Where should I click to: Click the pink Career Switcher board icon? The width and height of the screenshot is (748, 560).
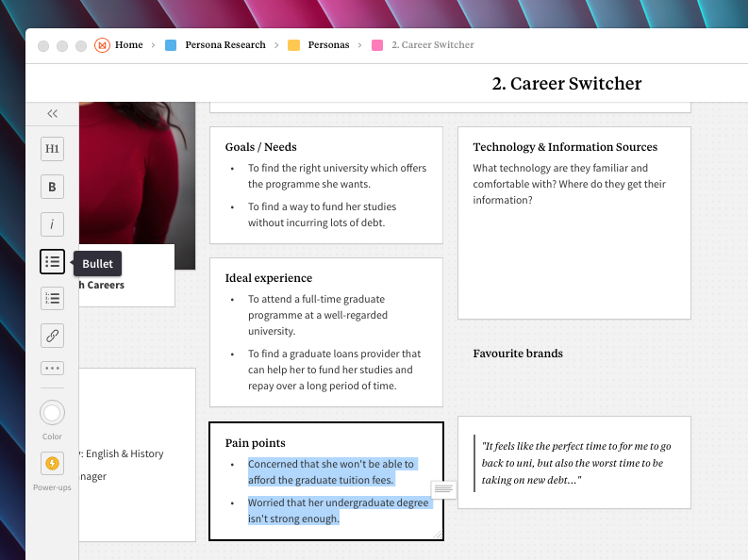coord(377,45)
